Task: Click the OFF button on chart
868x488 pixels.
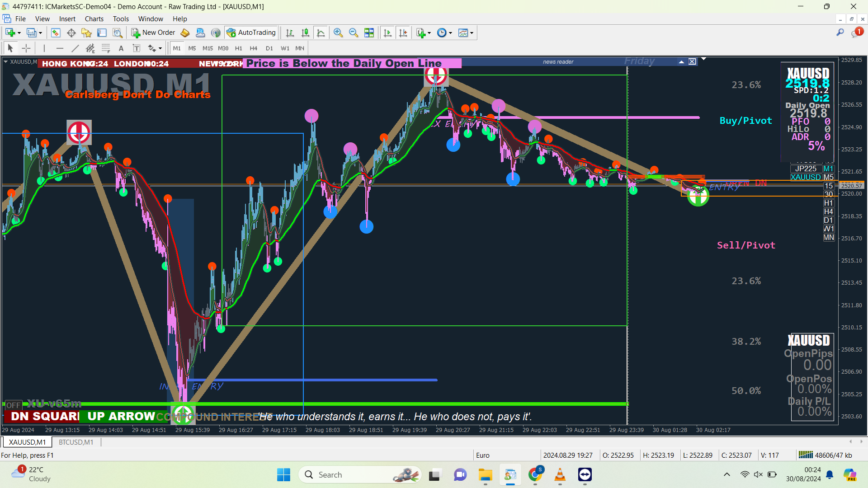Action: click(13, 405)
